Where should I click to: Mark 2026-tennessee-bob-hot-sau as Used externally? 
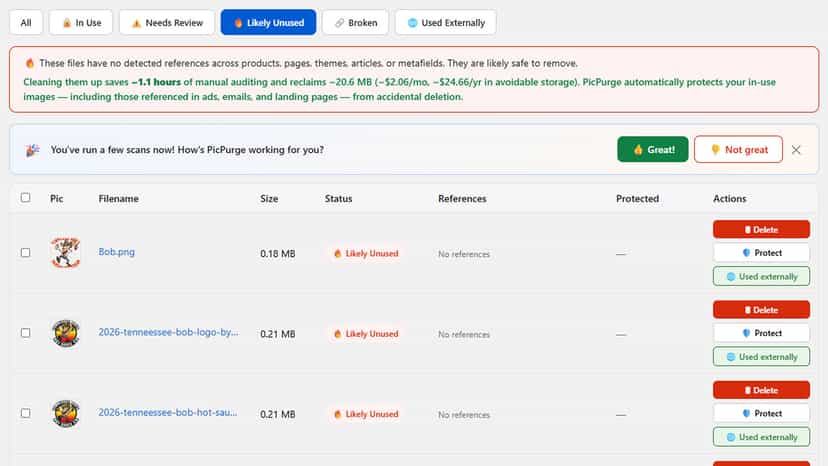pos(761,437)
